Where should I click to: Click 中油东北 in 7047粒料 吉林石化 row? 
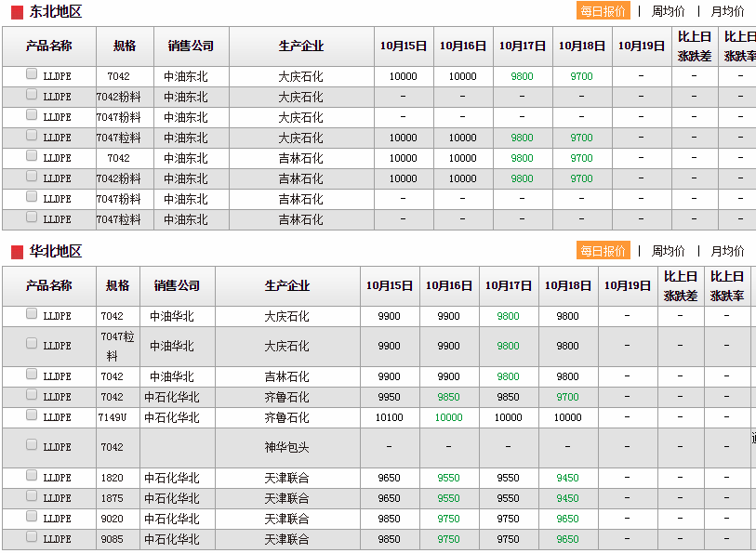[x=186, y=220]
